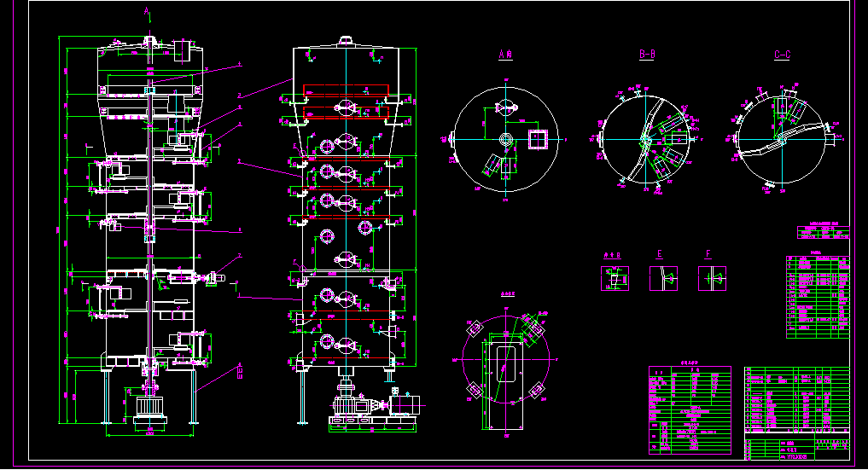Click the section arrow A above the left elevation
The image size is (868, 470).
pos(148,12)
